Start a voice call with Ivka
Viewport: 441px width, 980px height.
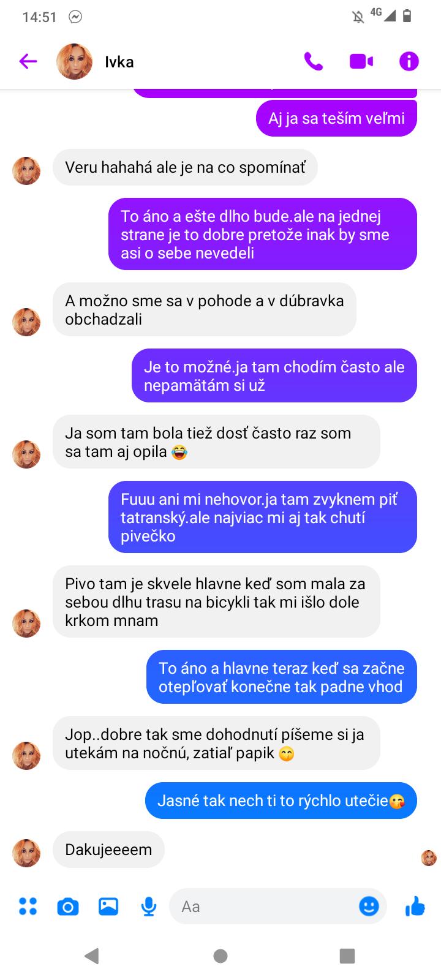[x=313, y=61]
